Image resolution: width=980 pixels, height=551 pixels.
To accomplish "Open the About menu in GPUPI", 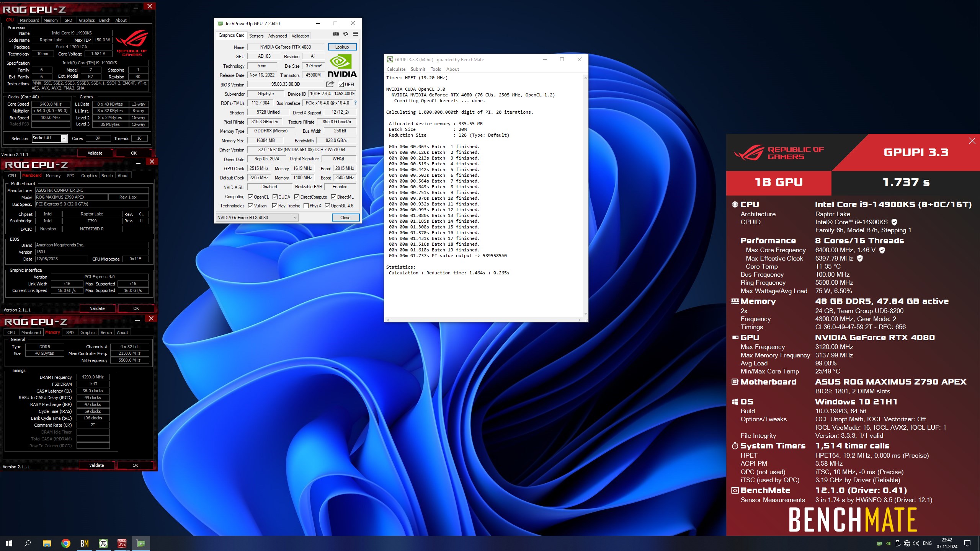I will click(452, 69).
